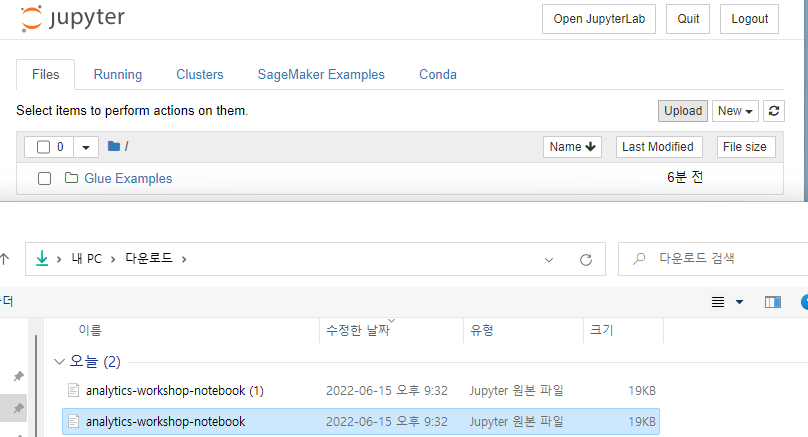Expand the Explorer address history dropdown
Viewport: 808px width, 437px height.
[x=549, y=260]
